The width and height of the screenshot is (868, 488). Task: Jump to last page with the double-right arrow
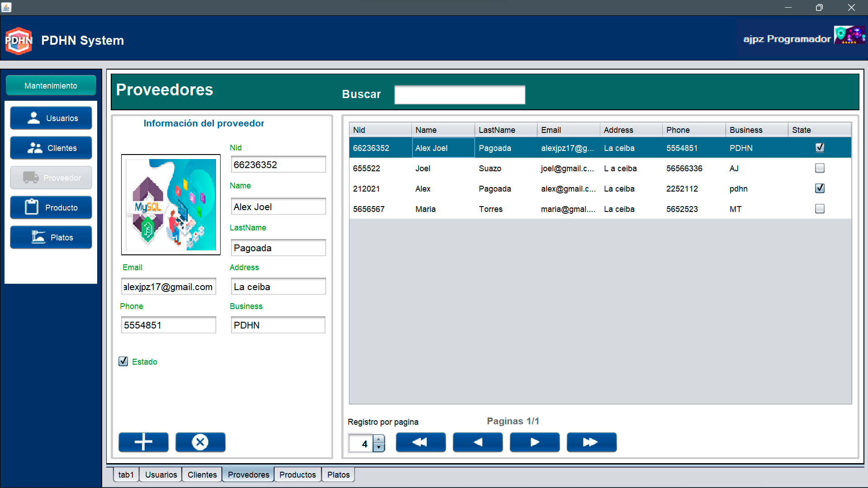click(x=591, y=442)
